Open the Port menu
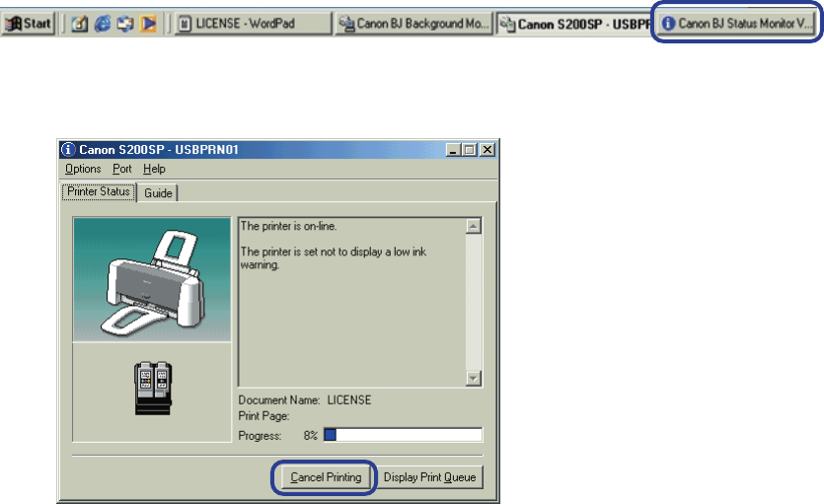This screenshot has width=824, height=504. click(122, 169)
